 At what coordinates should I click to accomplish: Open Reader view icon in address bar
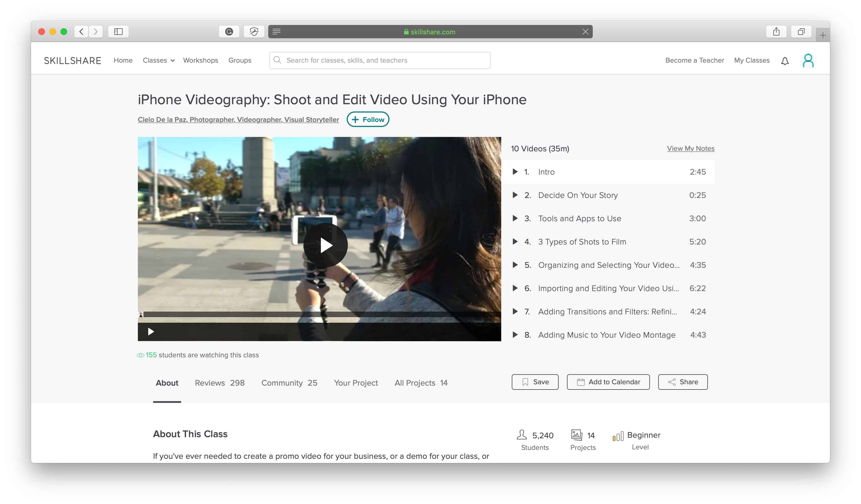tap(276, 32)
